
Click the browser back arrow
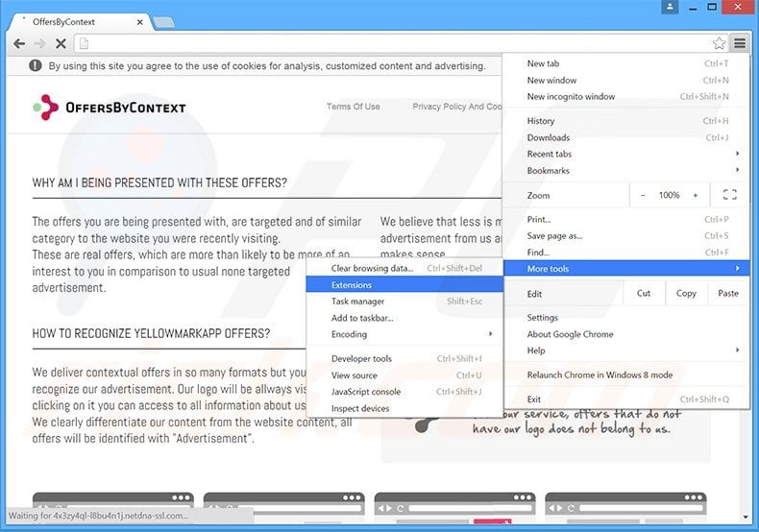point(19,44)
